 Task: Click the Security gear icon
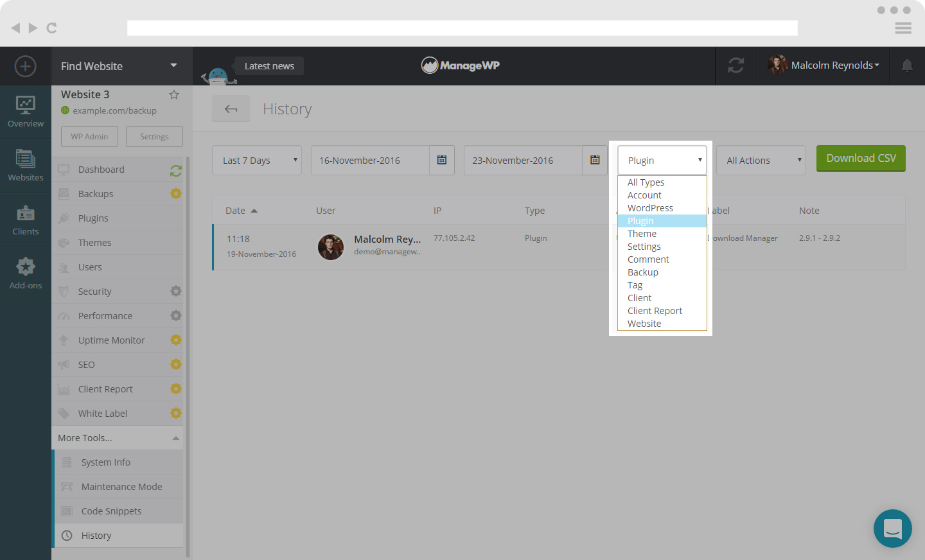[176, 291]
